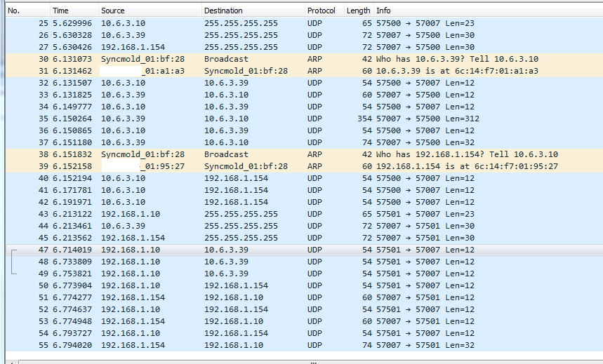The width and height of the screenshot is (603, 364).
Task: Select ARP reply packet 39
Action: [x=304, y=166]
